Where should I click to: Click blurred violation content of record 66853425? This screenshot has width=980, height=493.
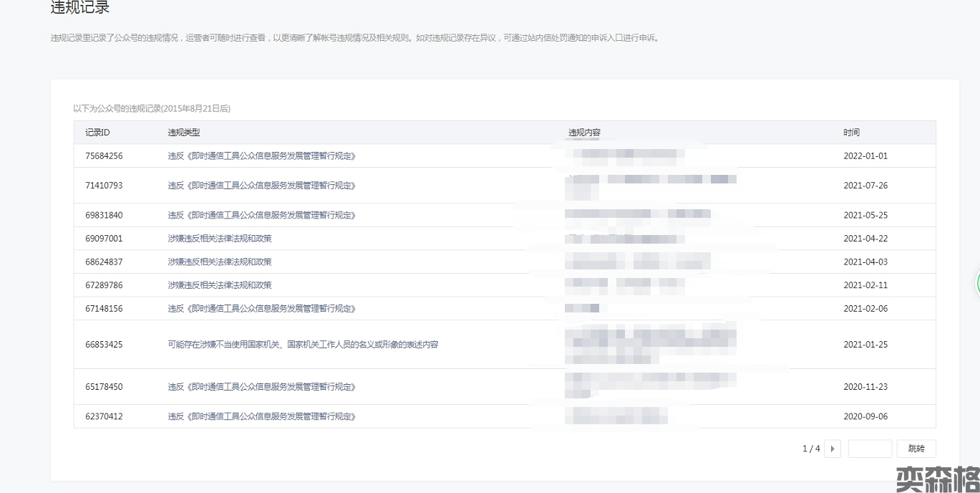pos(650,345)
